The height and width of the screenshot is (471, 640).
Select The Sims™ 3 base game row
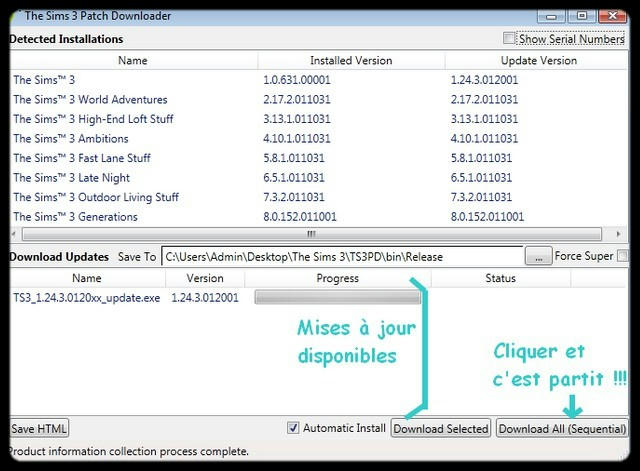pos(318,80)
